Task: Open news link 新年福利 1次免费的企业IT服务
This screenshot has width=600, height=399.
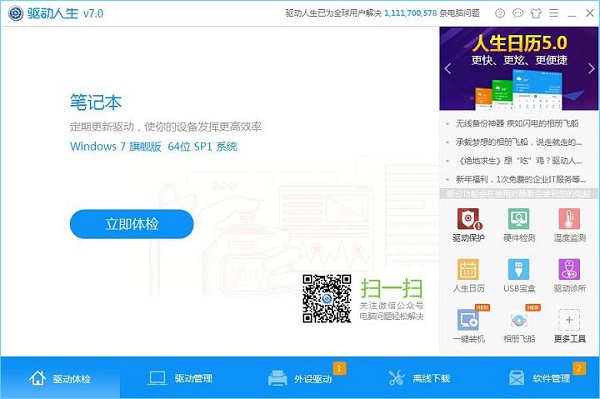Action: 520,179
